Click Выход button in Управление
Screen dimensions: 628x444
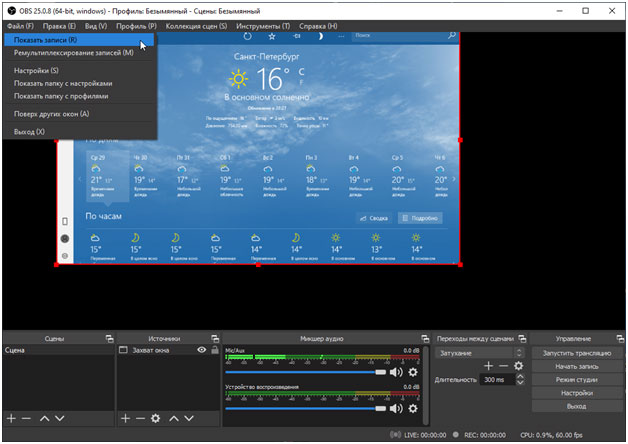point(577,406)
